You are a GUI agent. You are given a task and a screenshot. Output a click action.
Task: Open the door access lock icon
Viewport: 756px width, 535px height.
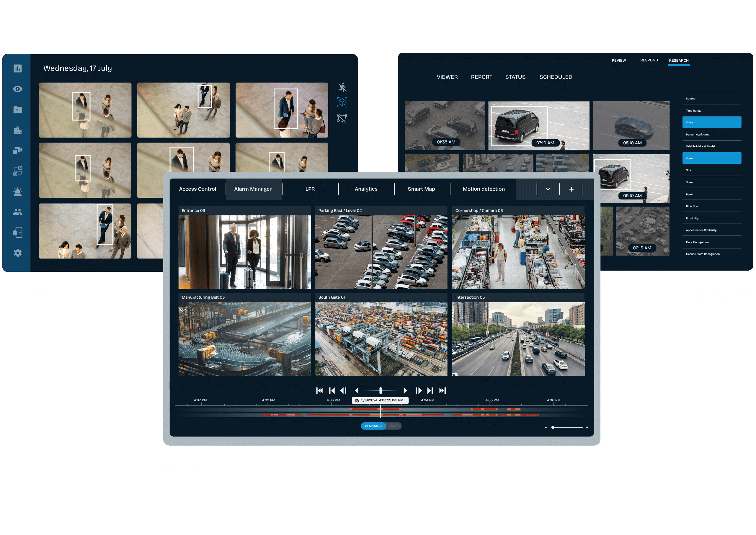[x=17, y=233]
